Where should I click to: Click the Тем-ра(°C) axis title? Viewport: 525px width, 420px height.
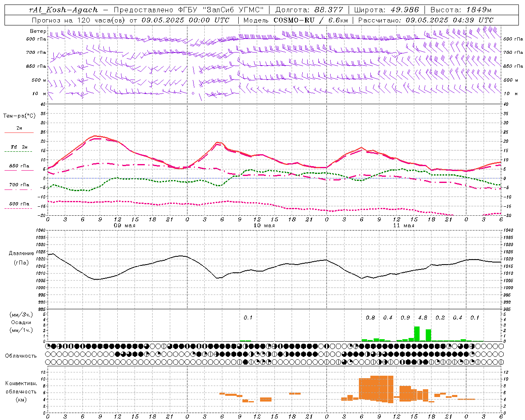[x=19, y=116]
